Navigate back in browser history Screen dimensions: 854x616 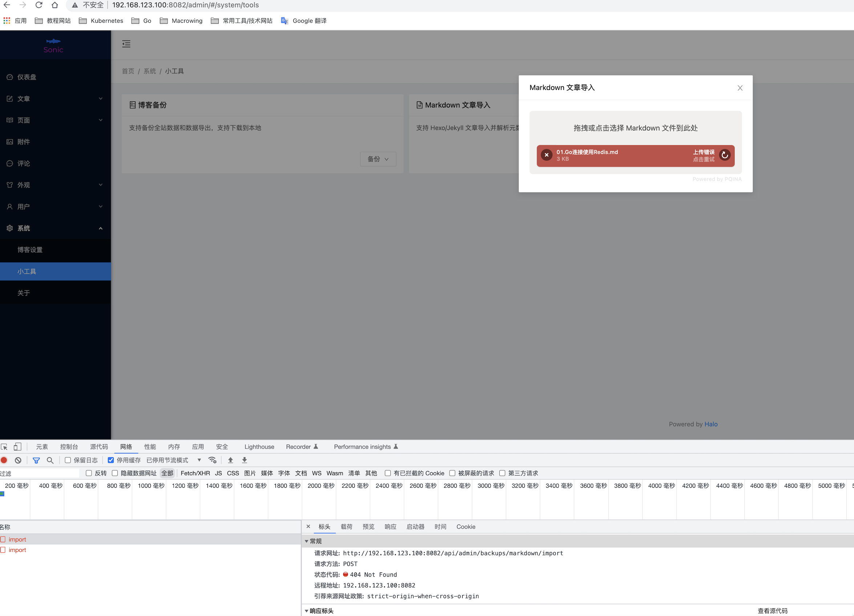pos(7,5)
